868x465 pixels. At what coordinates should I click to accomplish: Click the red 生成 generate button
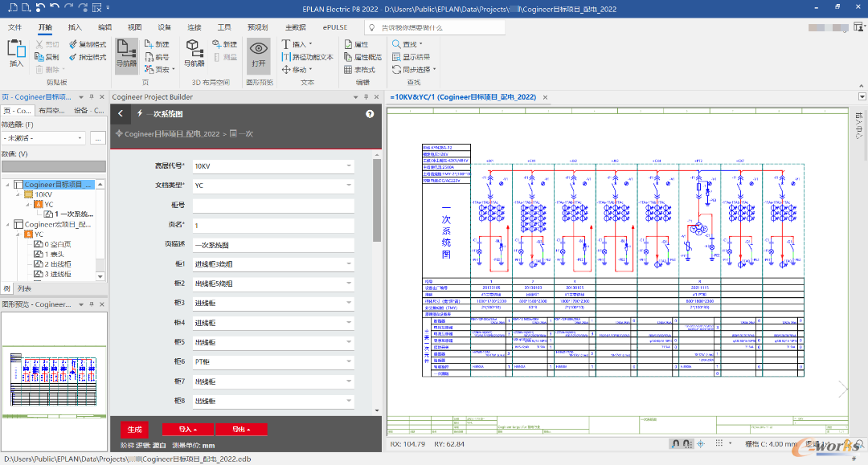[x=134, y=429]
